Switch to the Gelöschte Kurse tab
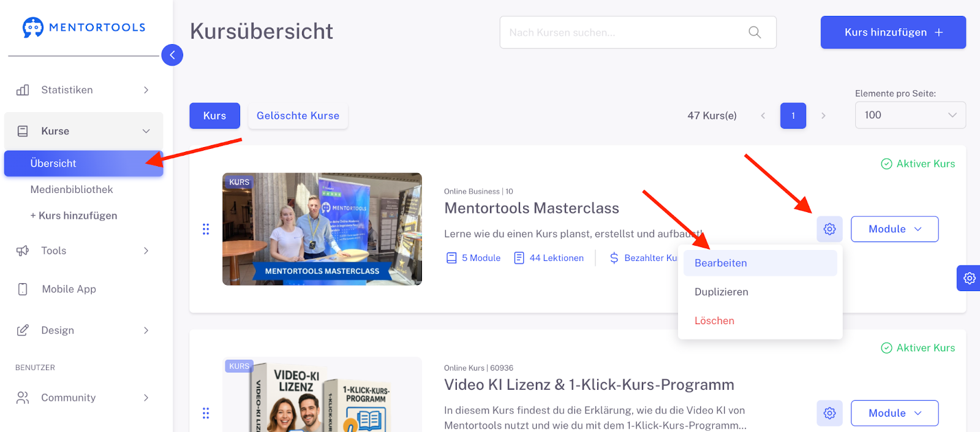Viewport: 980px width, 432px height. coord(298,116)
